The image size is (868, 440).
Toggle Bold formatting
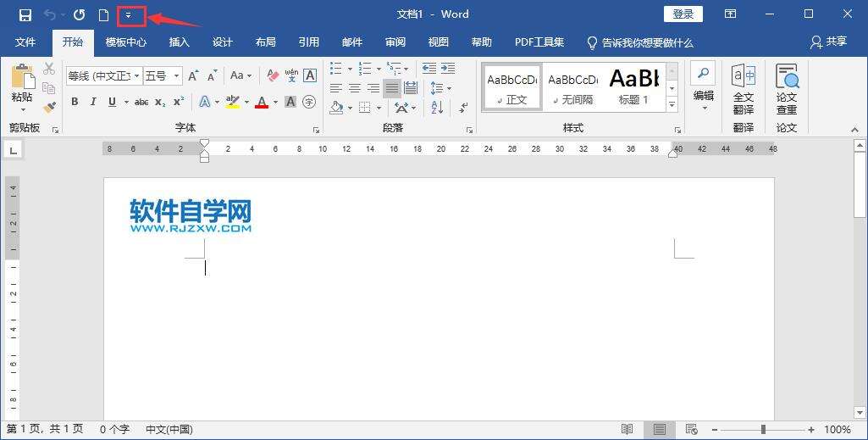[x=75, y=102]
